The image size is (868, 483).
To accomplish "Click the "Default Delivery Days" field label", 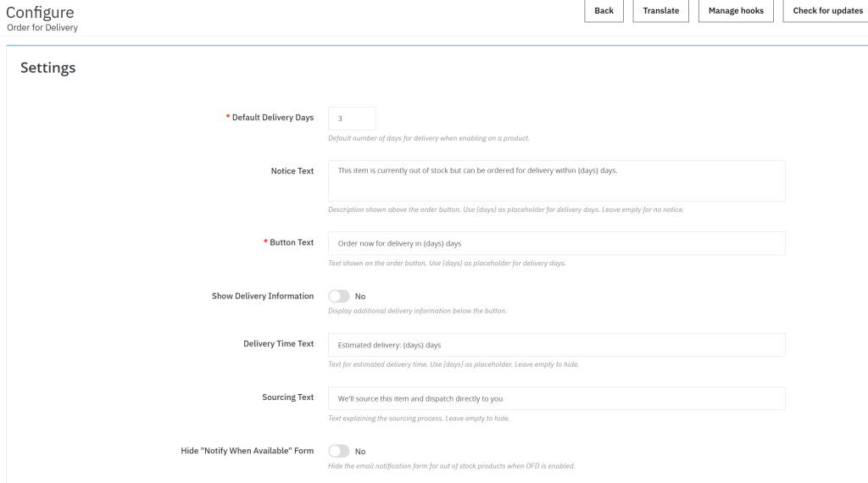I will (272, 118).
